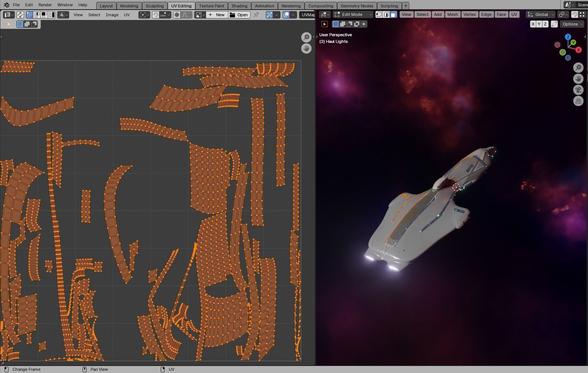Open the Edit Mode dropdown
Viewport: 588px width, 373px height.
tap(353, 14)
